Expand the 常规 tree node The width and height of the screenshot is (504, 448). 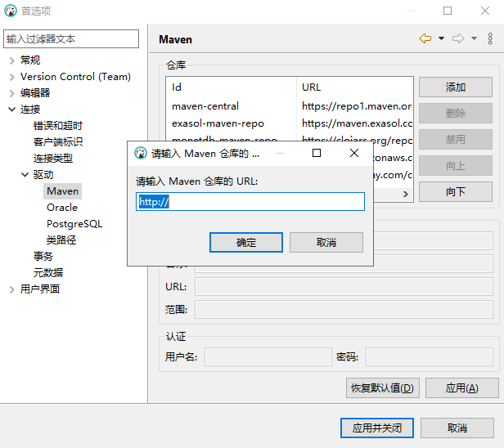(x=12, y=60)
